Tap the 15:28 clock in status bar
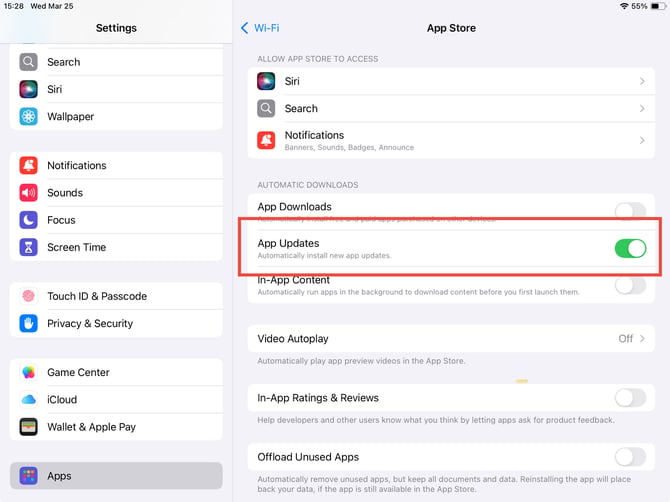Viewport: 670px width, 502px height. coord(14,6)
